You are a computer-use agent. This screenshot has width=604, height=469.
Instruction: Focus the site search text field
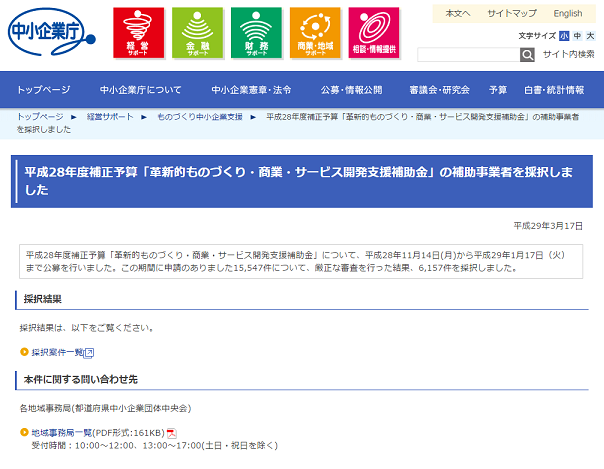point(467,55)
